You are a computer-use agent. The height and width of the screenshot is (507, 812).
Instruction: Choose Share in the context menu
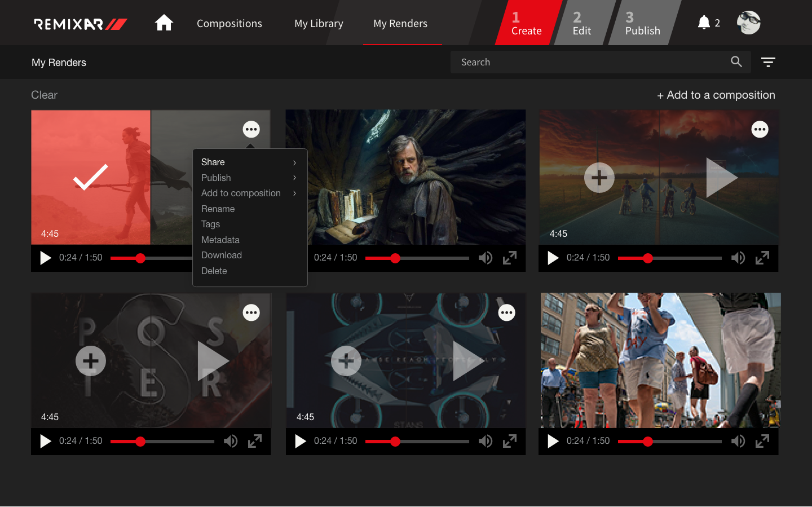(213, 162)
